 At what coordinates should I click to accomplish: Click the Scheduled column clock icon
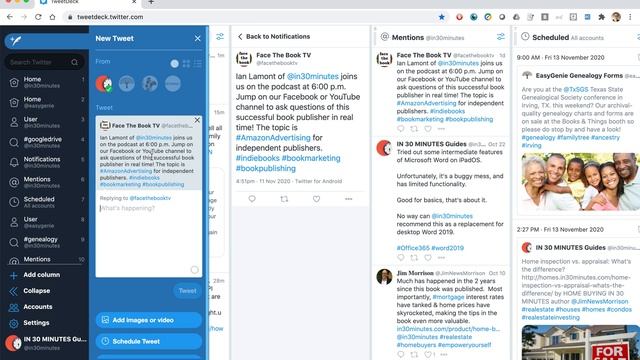coord(525,37)
